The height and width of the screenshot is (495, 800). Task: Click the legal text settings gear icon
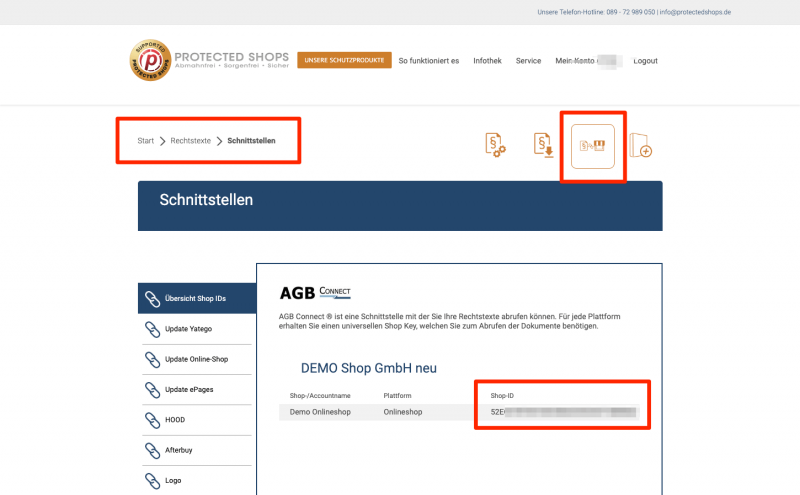(495, 145)
